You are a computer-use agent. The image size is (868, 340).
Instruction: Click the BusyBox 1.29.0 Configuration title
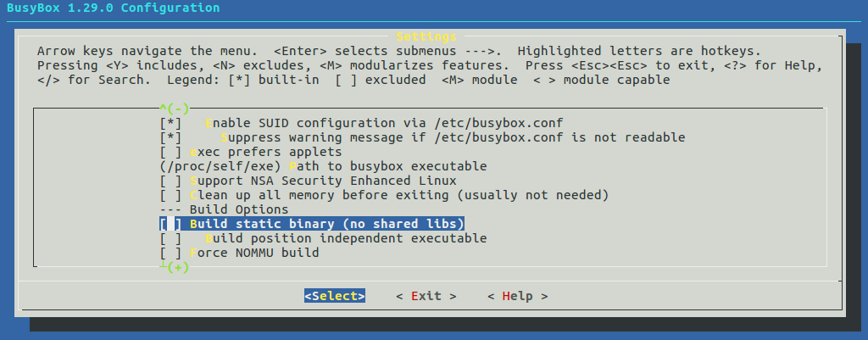pyautogui.click(x=113, y=8)
